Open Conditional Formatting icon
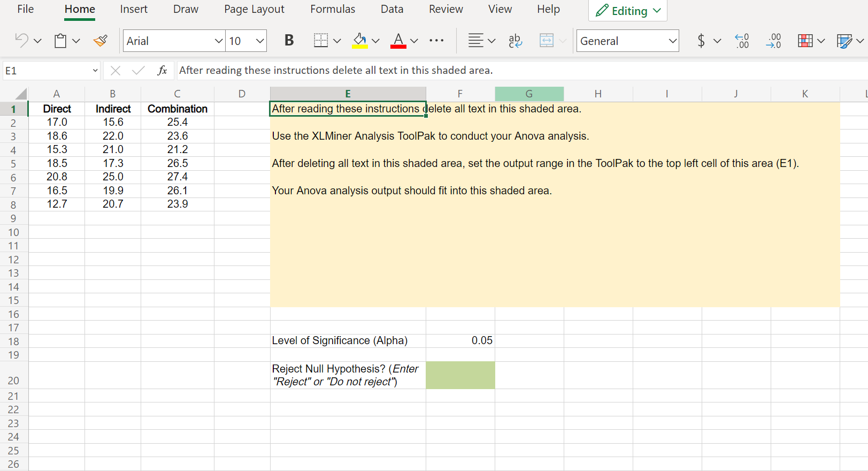 [x=805, y=41]
